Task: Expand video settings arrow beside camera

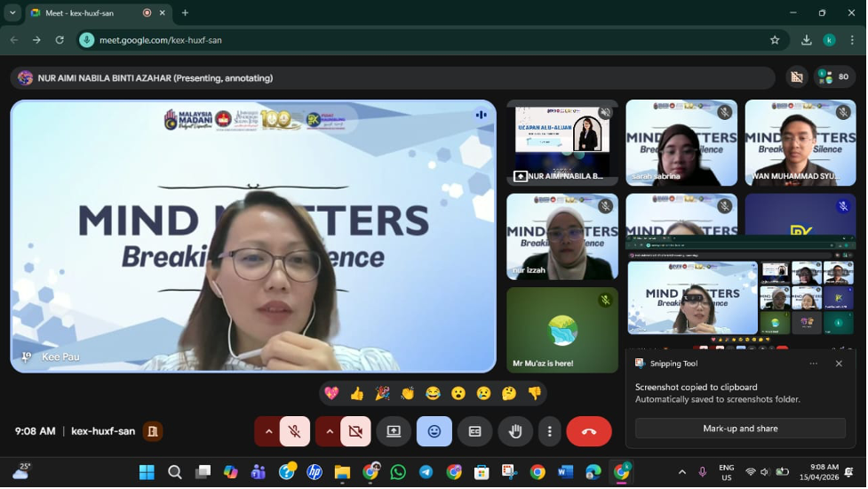Action: [x=330, y=431]
